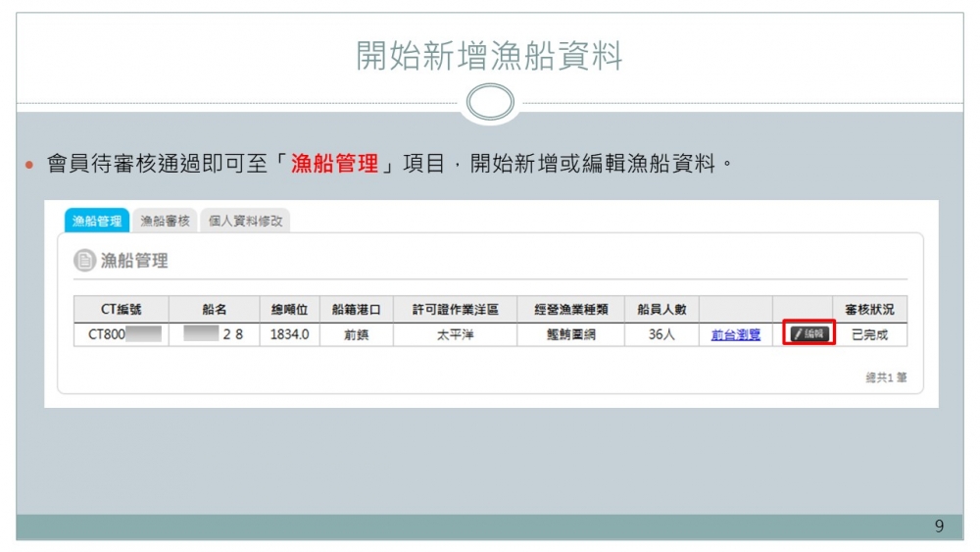Click the 已完成 status cell

pyautogui.click(x=869, y=334)
